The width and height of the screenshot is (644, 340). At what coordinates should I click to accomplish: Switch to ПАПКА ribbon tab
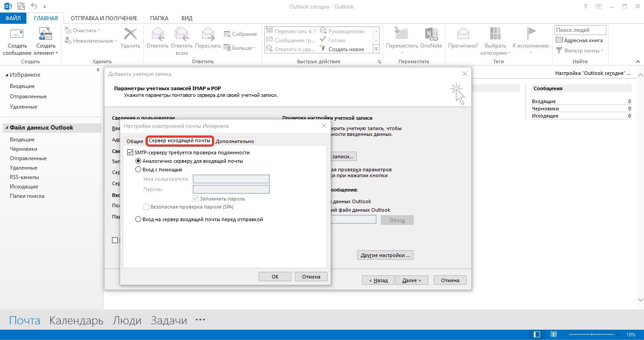(x=160, y=18)
